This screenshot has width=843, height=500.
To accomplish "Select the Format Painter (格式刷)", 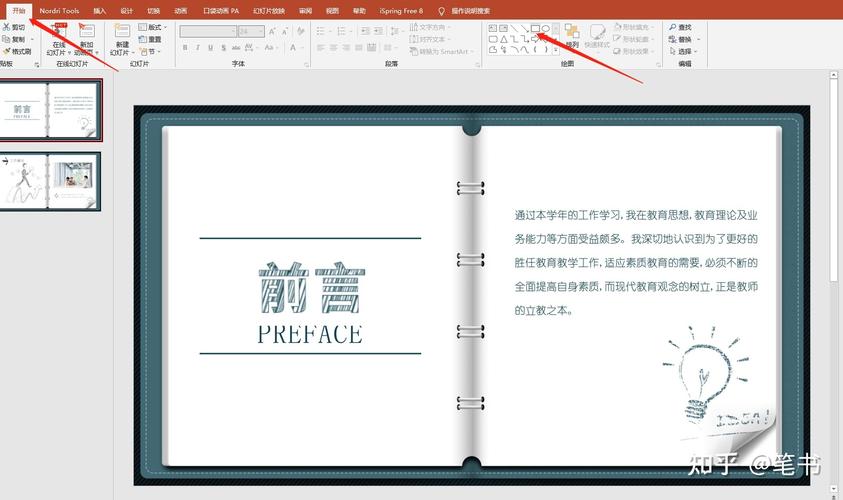I will pyautogui.click(x=17, y=52).
